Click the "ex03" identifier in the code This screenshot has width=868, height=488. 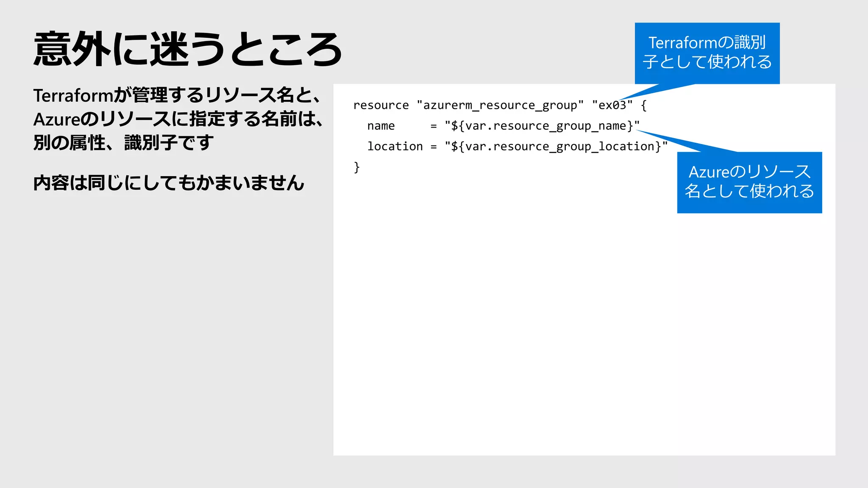[x=612, y=105]
